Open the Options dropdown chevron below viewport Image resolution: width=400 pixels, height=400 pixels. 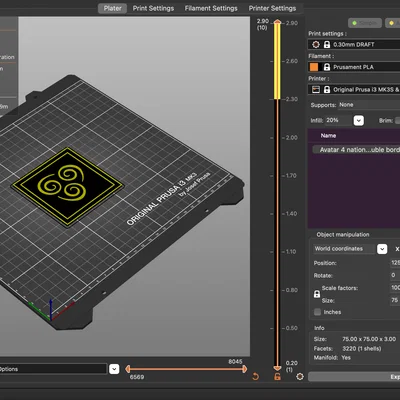pyautogui.click(x=114, y=369)
